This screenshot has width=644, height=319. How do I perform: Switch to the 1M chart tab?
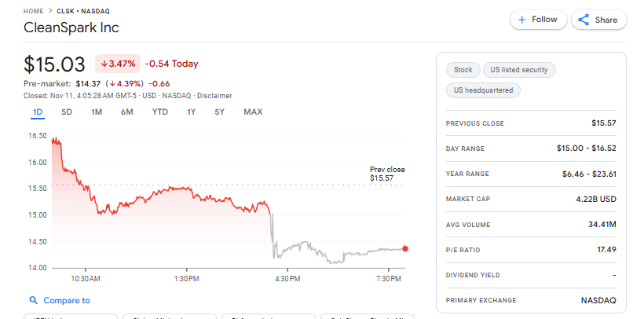(97, 112)
